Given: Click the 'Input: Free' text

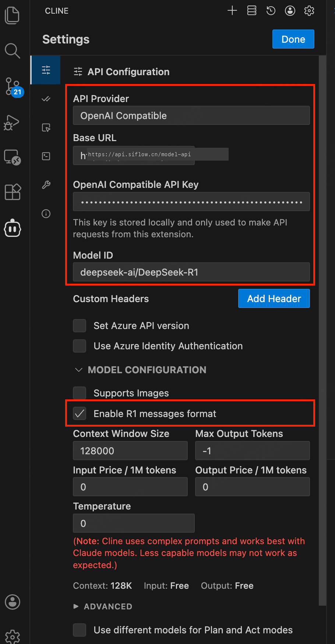Looking at the screenshot, I should click(166, 586).
